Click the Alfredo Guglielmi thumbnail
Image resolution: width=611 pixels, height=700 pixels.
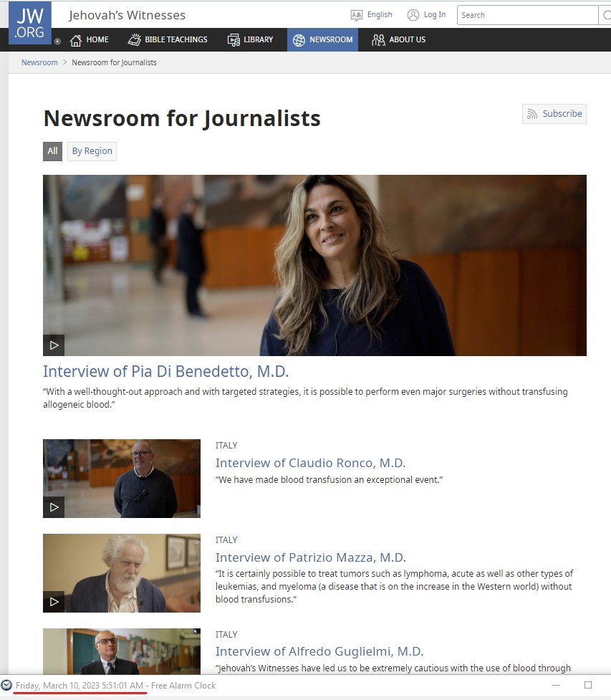[122, 651]
